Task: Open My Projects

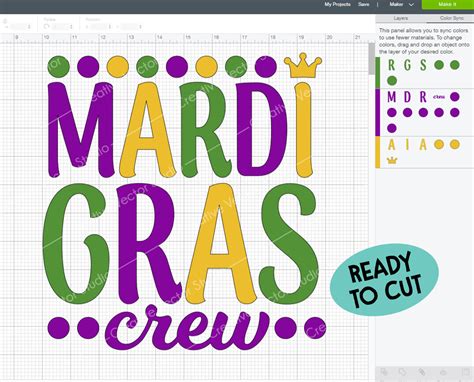Action: tap(337, 4)
